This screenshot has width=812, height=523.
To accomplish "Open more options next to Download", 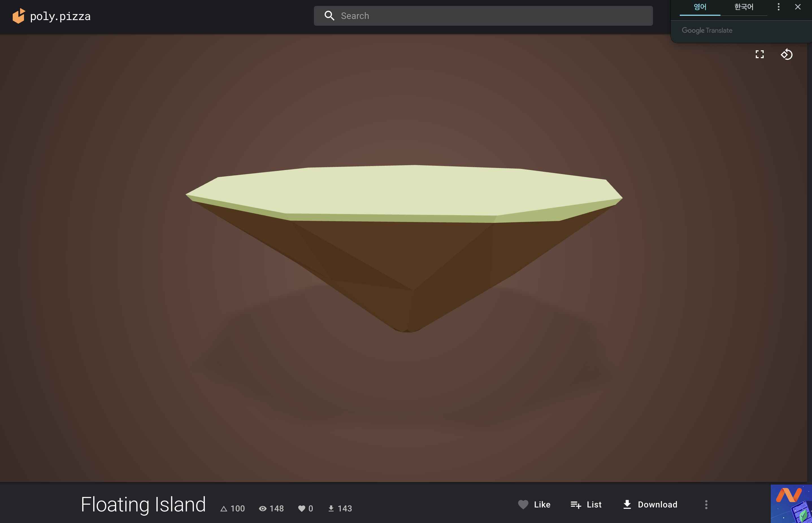I will (x=706, y=504).
